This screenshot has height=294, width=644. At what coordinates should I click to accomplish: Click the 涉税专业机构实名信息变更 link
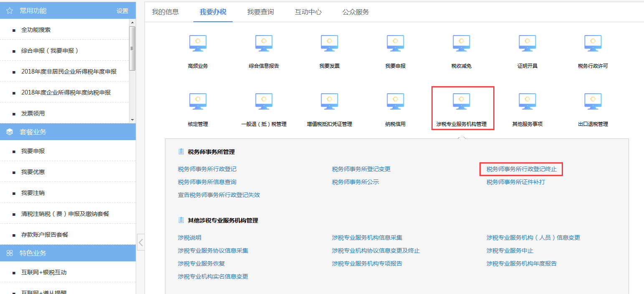click(213, 277)
